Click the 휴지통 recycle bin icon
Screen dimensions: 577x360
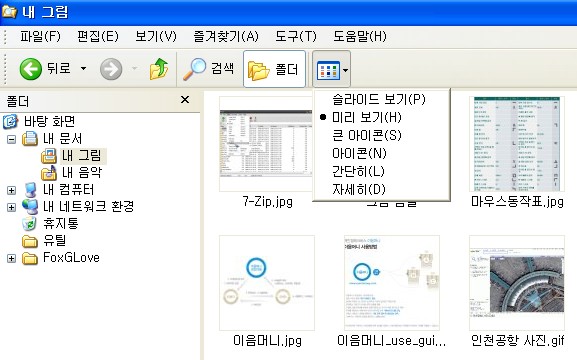click(29, 224)
